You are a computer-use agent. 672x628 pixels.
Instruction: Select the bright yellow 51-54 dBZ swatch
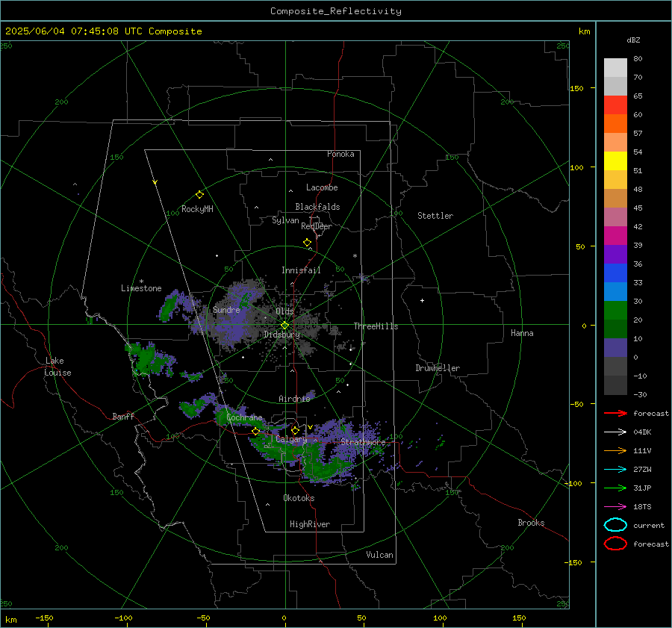[x=615, y=161]
